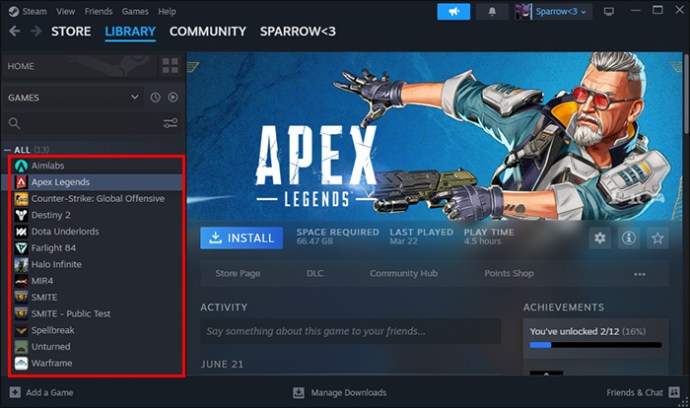
Task: Open the Sparrow<3 account dropdown
Action: [552, 12]
